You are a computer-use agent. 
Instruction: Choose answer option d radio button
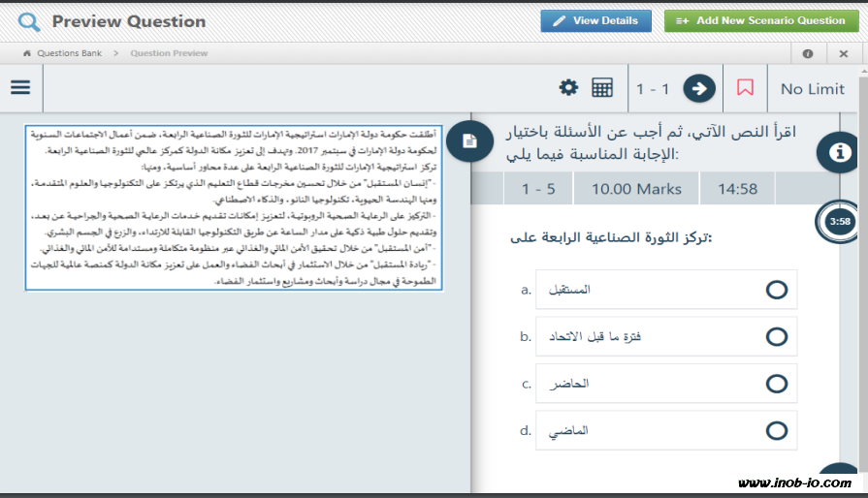pyautogui.click(x=776, y=430)
